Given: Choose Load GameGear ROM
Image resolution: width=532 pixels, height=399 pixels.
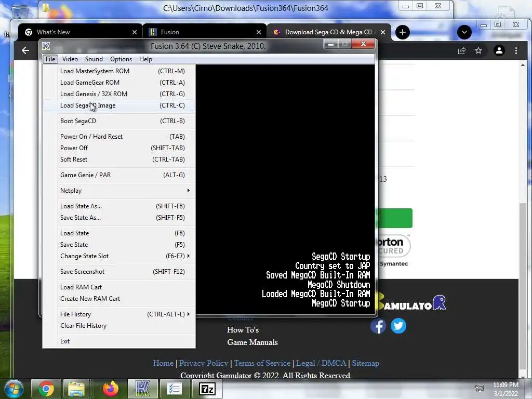Looking at the screenshot, I should coord(119,83).
